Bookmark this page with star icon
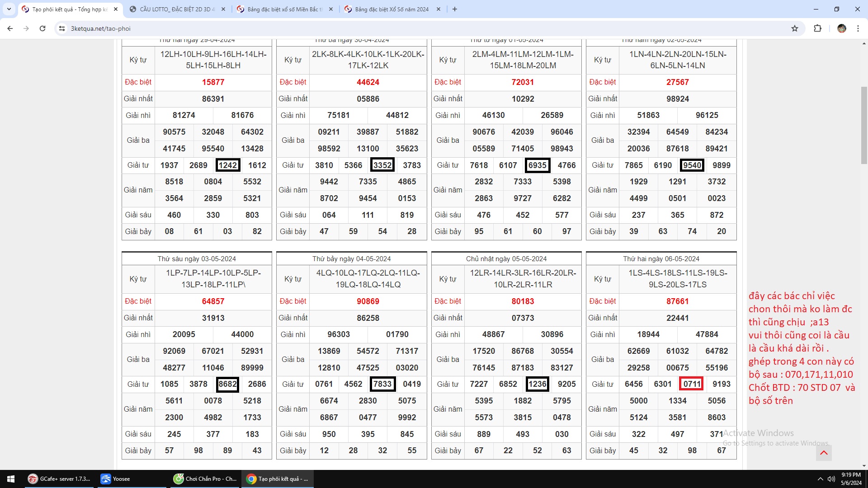This screenshot has width=868, height=488. (x=795, y=28)
